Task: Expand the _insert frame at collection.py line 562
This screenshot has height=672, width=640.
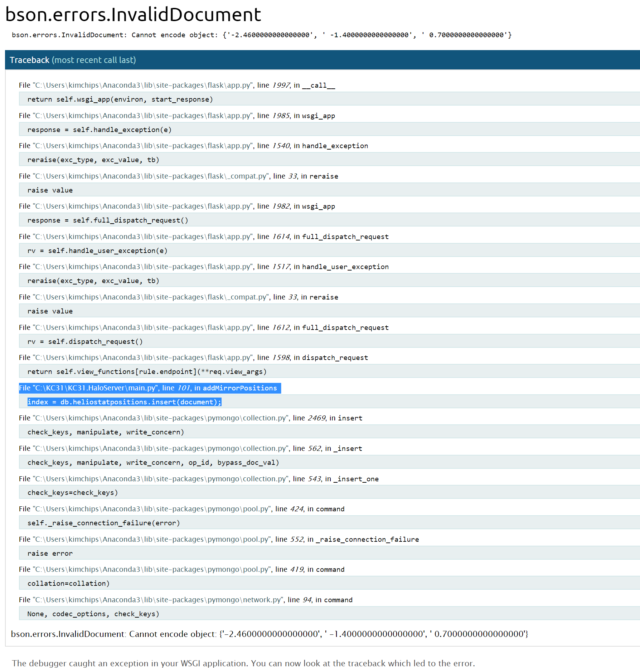Action: (190, 448)
